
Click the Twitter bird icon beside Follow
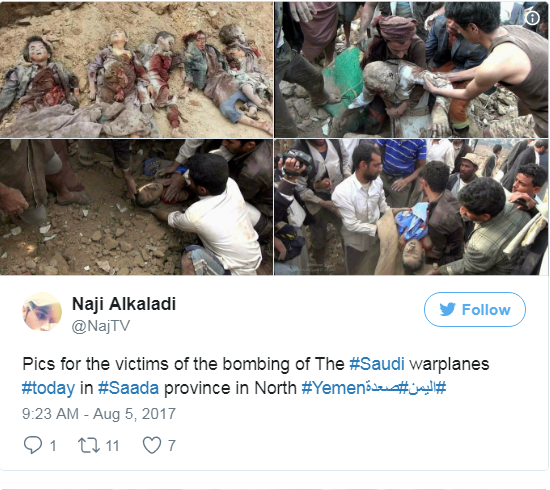pos(448,309)
